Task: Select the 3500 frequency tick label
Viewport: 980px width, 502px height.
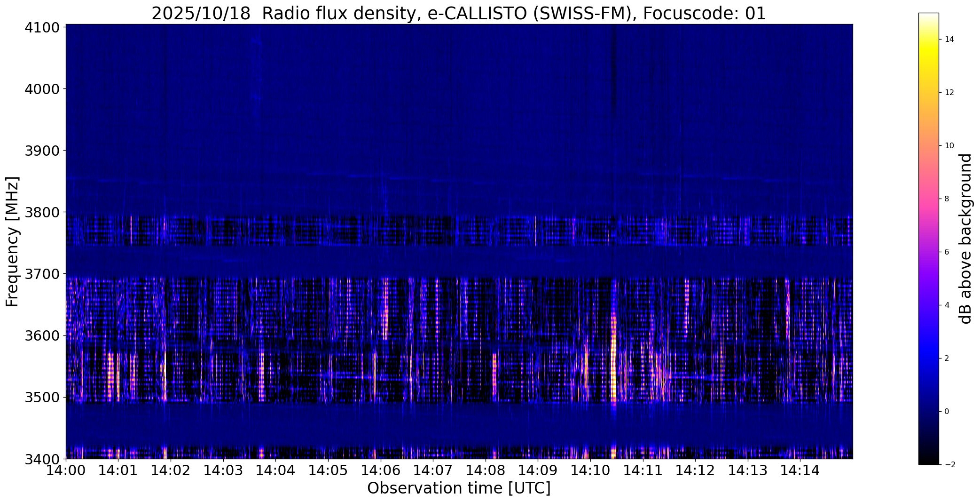Action: (43, 397)
